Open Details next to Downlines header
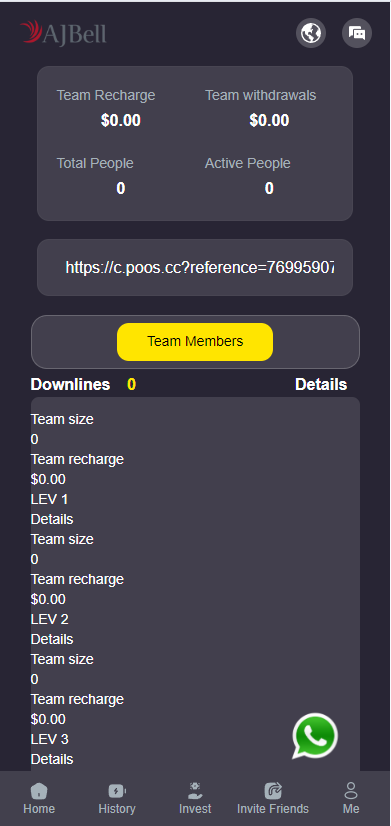Viewport: 391px width, 826px height. coord(321,385)
